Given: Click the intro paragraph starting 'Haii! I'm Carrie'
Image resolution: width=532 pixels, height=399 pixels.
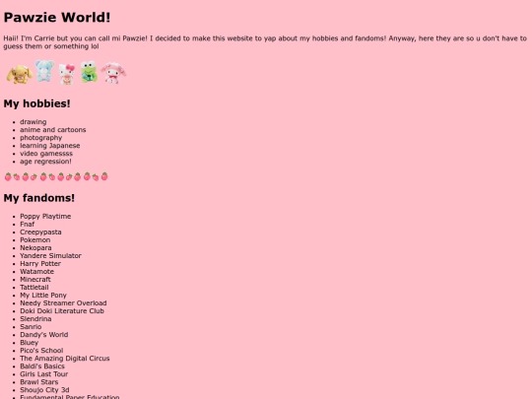Looking at the screenshot, I should coord(265,42).
